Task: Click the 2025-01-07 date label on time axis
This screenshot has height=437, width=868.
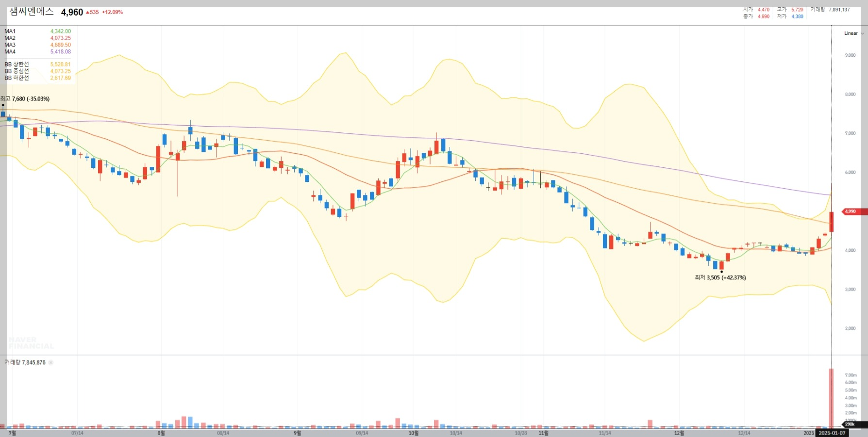Action: click(x=832, y=433)
